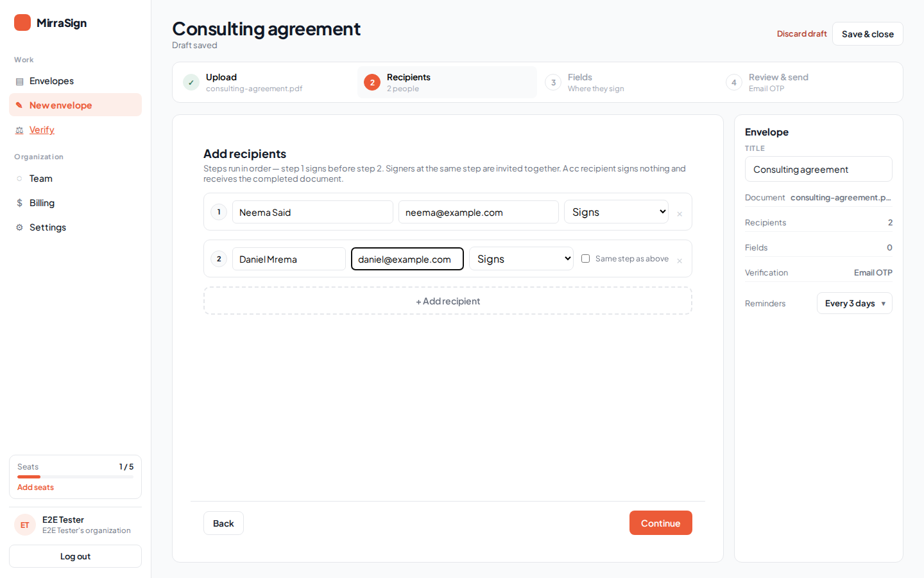Select the Recipients step tab
924x578 pixels.
coord(447,82)
